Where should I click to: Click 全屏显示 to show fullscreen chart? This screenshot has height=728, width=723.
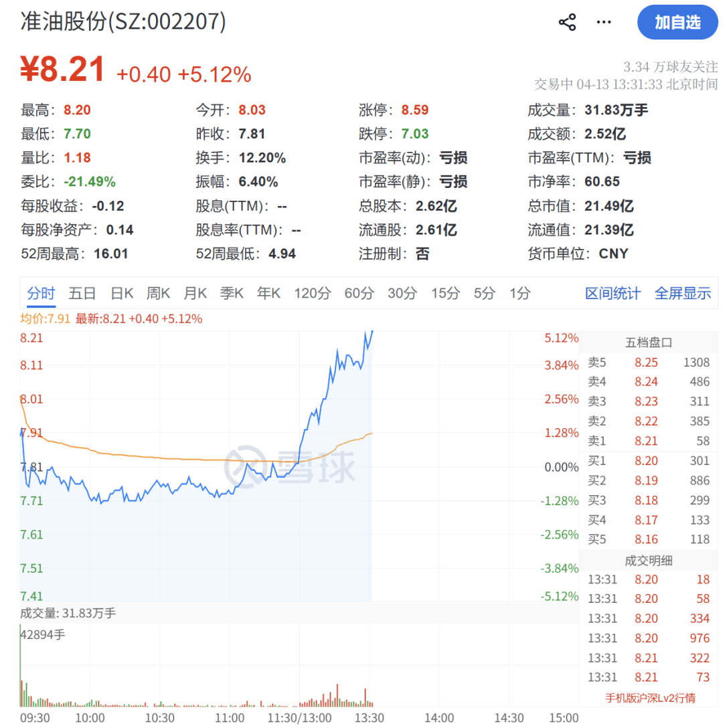click(683, 292)
